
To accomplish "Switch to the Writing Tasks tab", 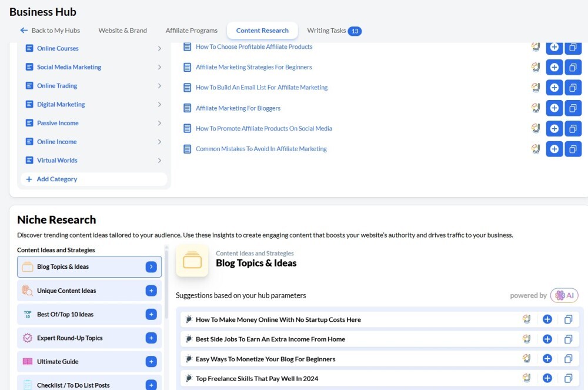I will tap(333, 31).
